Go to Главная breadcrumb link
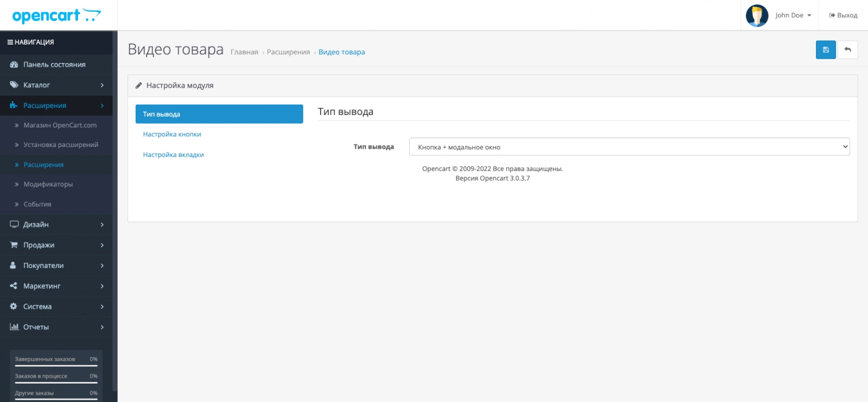This screenshot has width=868, height=402. (x=244, y=53)
